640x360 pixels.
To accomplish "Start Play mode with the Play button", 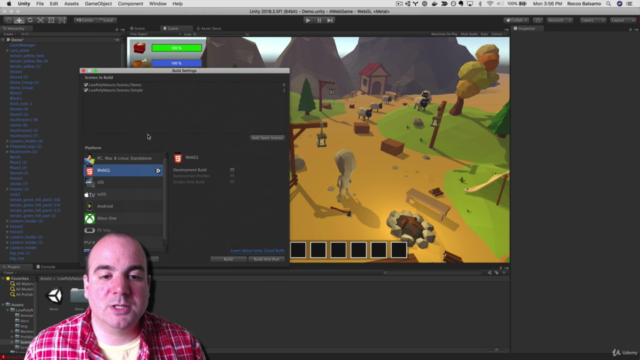I will coord(308,20).
